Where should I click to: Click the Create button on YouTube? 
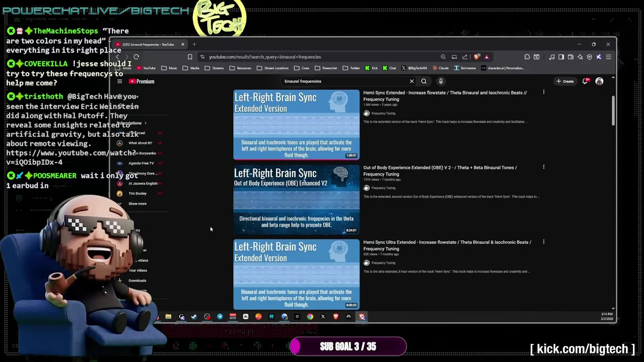pos(565,81)
